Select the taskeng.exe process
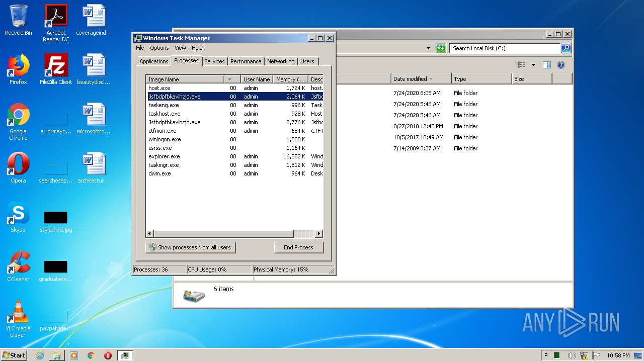 234,105
